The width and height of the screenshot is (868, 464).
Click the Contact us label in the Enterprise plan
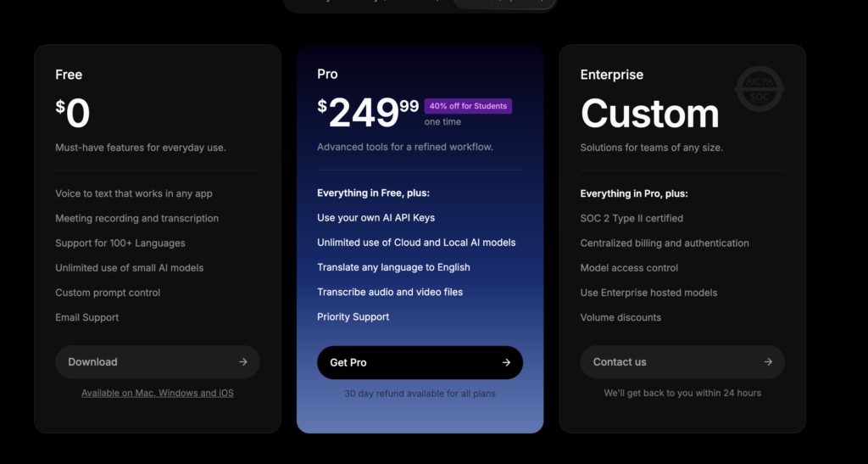tap(620, 361)
